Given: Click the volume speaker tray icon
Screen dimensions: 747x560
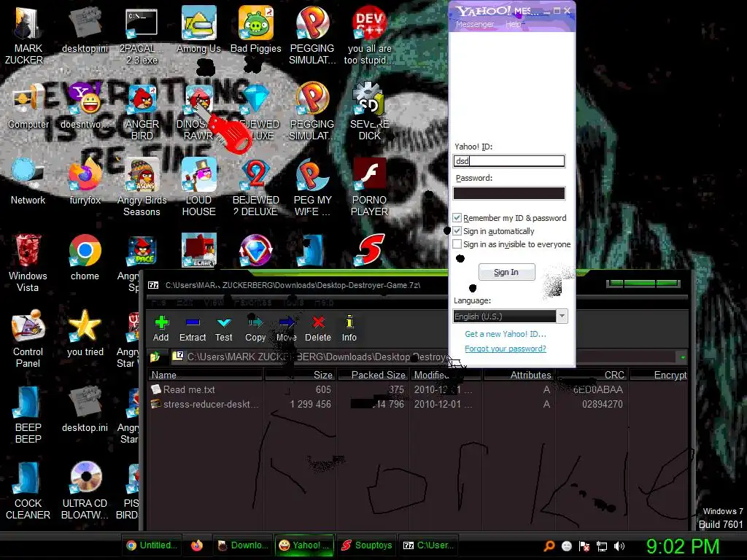Looking at the screenshot, I should click(619, 546).
